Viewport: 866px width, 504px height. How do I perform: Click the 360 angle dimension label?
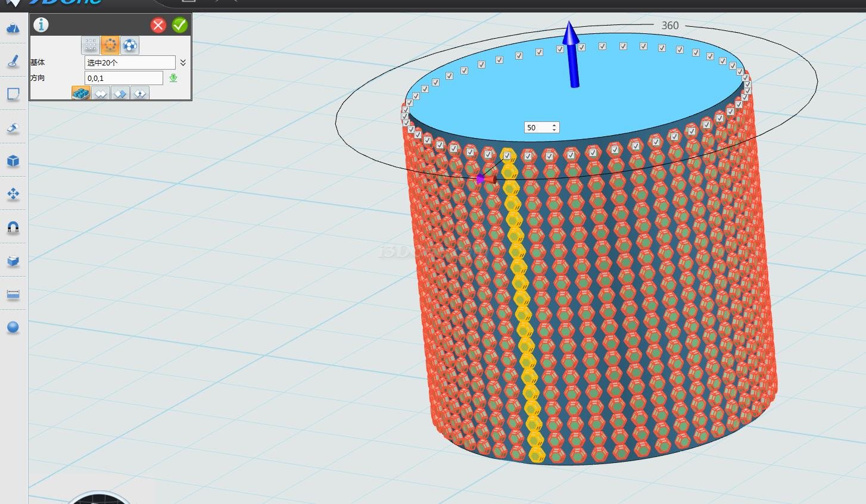[669, 26]
